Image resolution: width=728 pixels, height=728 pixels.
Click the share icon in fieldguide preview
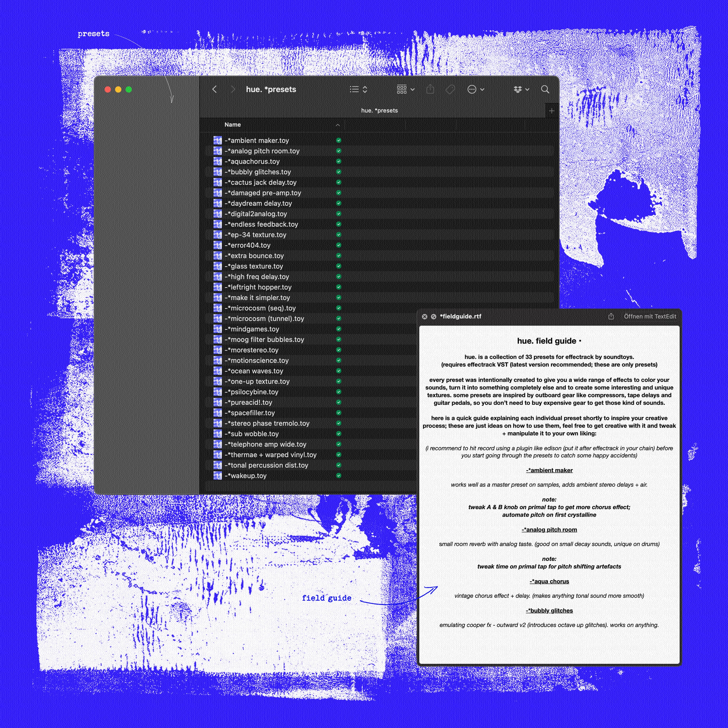tap(611, 316)
